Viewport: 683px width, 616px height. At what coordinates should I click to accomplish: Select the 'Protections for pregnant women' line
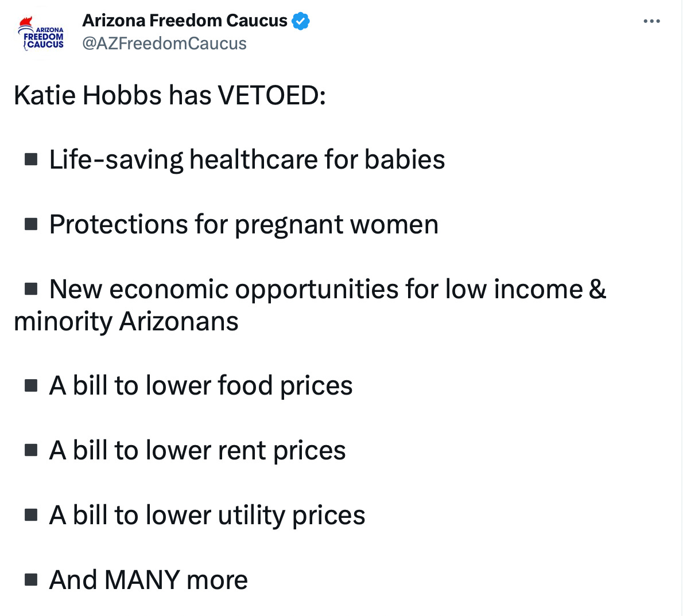click(x=243, y=224)
